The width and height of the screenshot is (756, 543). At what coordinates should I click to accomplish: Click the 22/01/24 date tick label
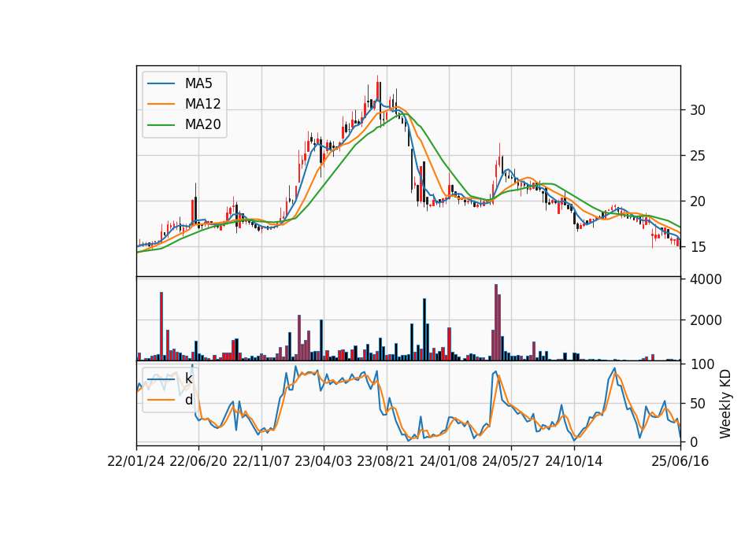[x=136, y=461]
